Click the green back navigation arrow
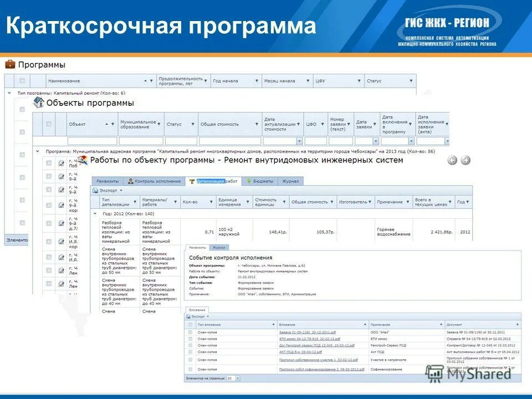 [452, 160]
